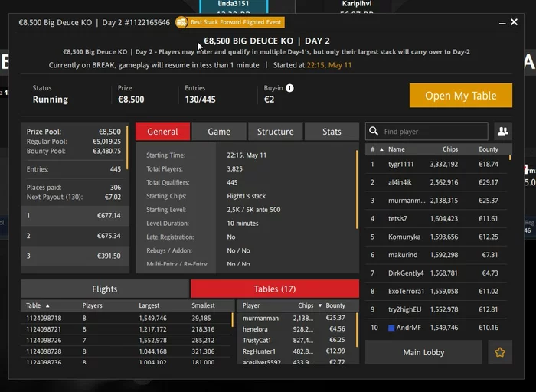Click the buy-in info icon
Image resolution: width=536 pixels, height=392 pixels.
tap(289, 88)
